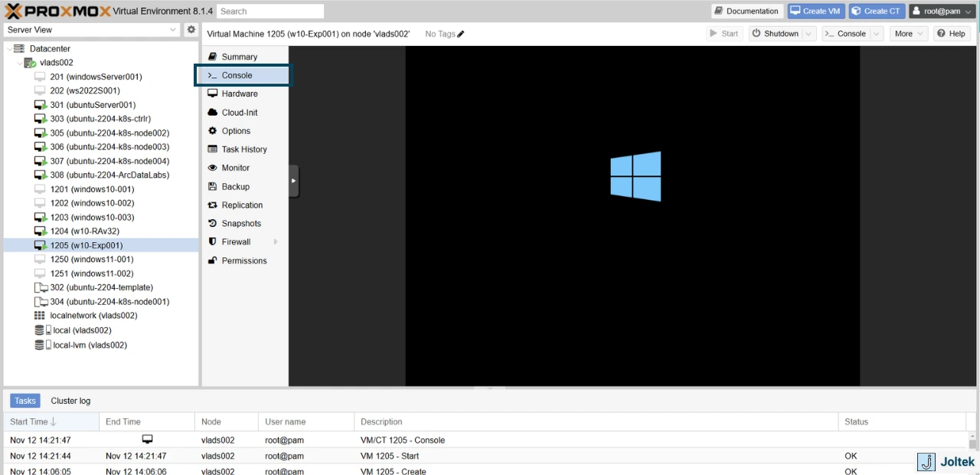The width and height of the screenshot is (980, 475).
Task: Open the More dropdown menu
Action: pyautogui.click(x=909, y=34)
